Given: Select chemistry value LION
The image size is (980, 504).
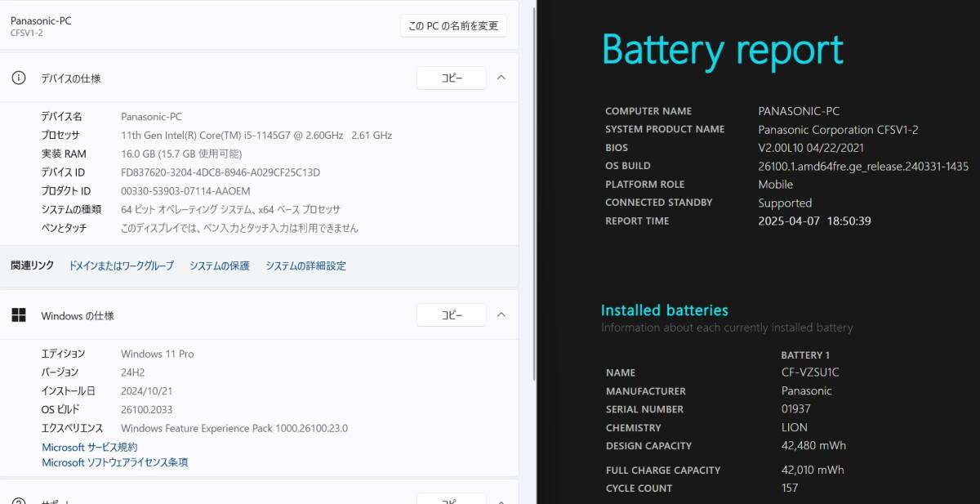Looking at the screenshot, I should click(x=795, y=427).
